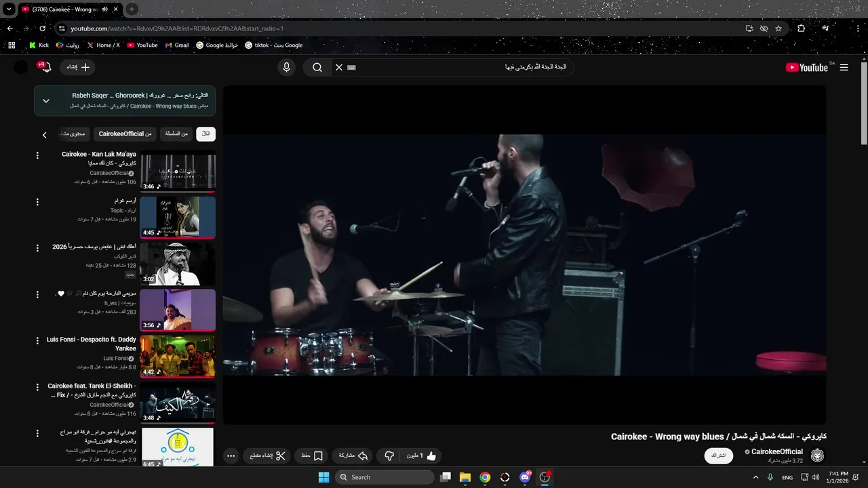Screen dimensions: 868x488
Task: Open the Home / X bookmark
Action: 103,45
